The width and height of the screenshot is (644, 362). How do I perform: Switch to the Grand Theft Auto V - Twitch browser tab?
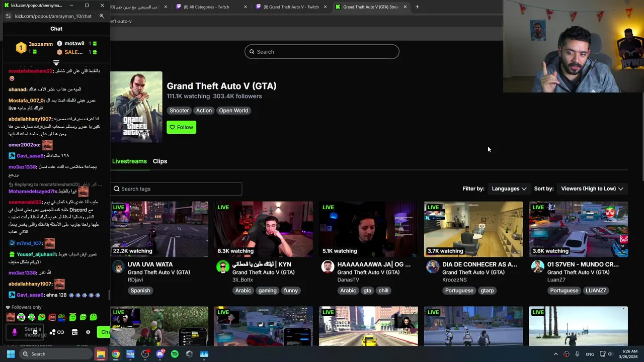click(x=291, y=7)
